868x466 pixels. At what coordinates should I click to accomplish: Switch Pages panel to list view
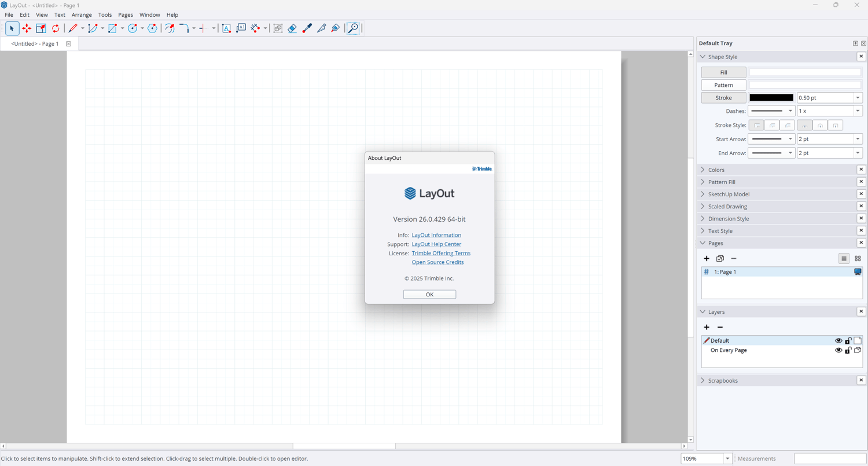click(844, 259)
